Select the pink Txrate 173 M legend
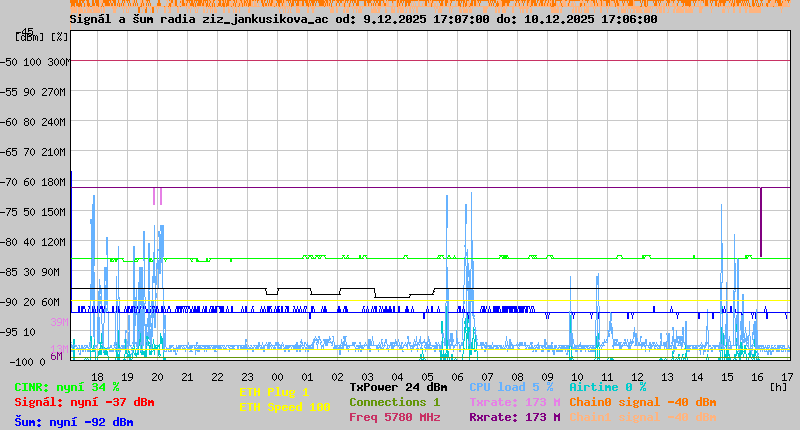This screenshot has width=800, height=430. point(514,402)
